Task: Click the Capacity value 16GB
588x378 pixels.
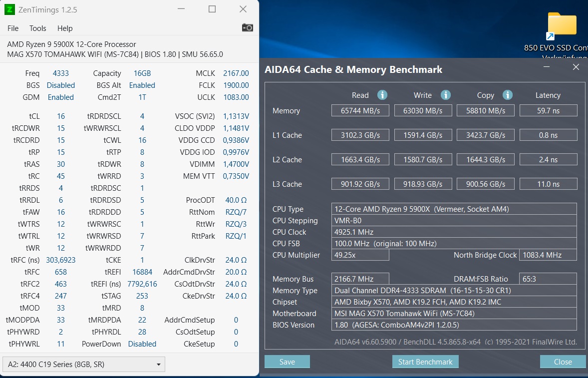Action: pyautogui.click(x=142, y=73)
